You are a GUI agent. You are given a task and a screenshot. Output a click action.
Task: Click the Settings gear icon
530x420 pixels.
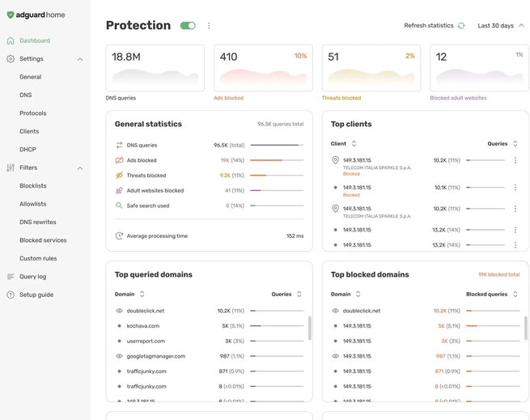[x=11, y=59]
